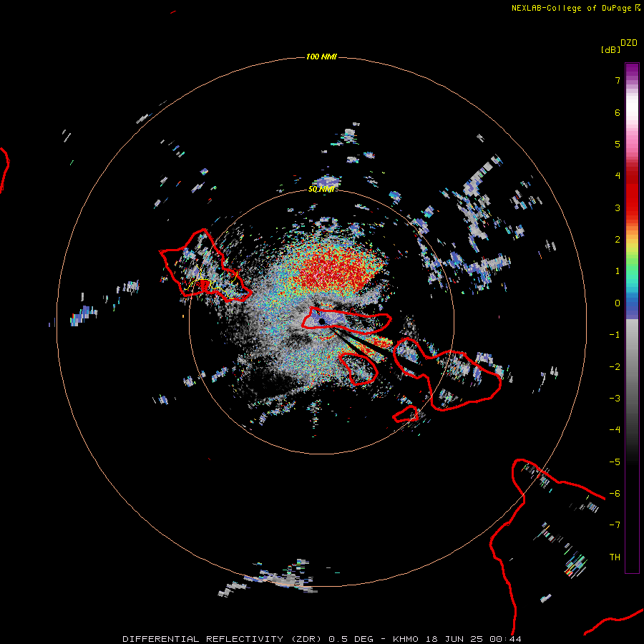Click the color scale value 2
Viewport: 644px width, 644px height.
tap(618, 240)
